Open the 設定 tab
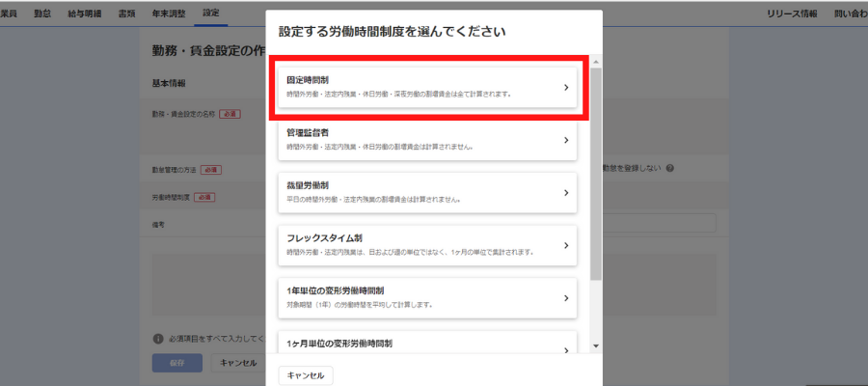The height and width of the screenshot is (386, 868). [x=210, y=14]
